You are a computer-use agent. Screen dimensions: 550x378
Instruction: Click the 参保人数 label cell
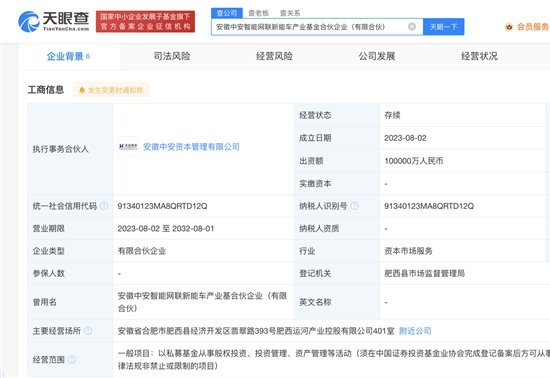pos(70,273)
